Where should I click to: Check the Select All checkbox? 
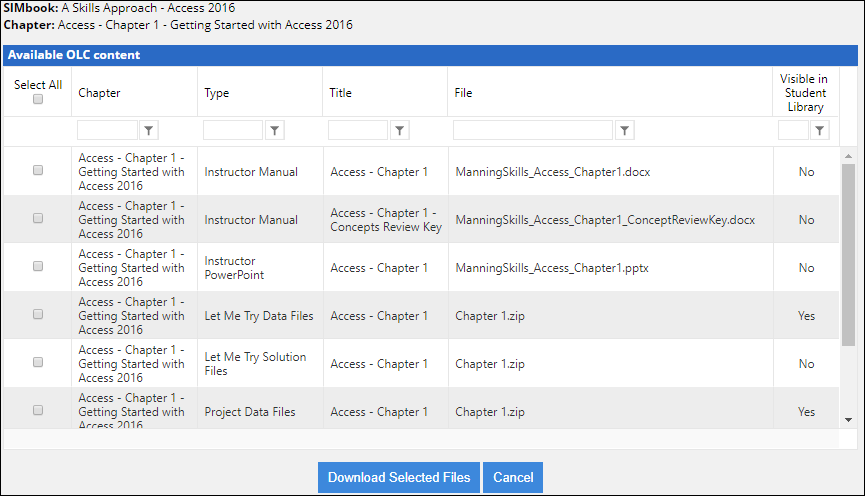tap(38, 99)
